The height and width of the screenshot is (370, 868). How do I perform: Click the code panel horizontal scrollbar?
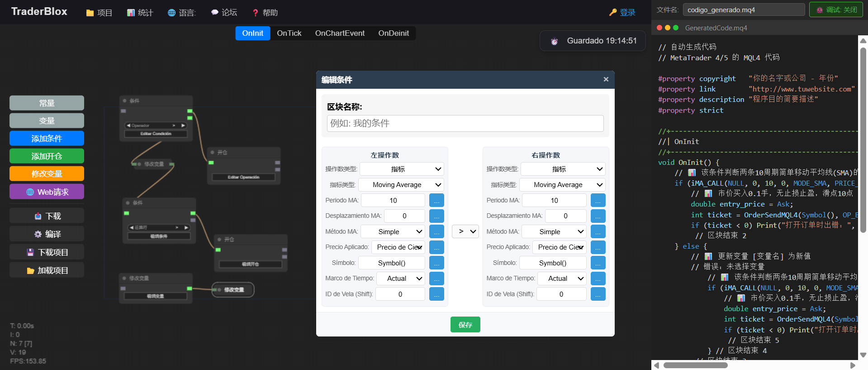pyautogui.click(x=695, y=365)
